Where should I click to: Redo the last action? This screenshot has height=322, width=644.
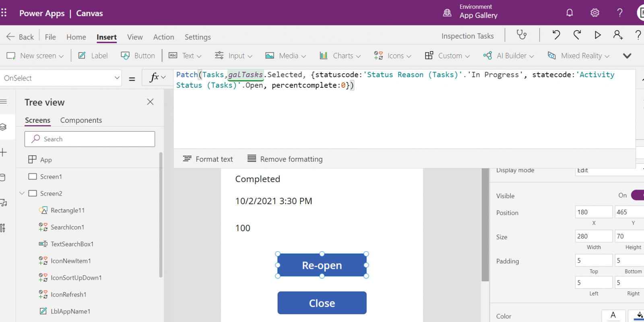point(577,35)
